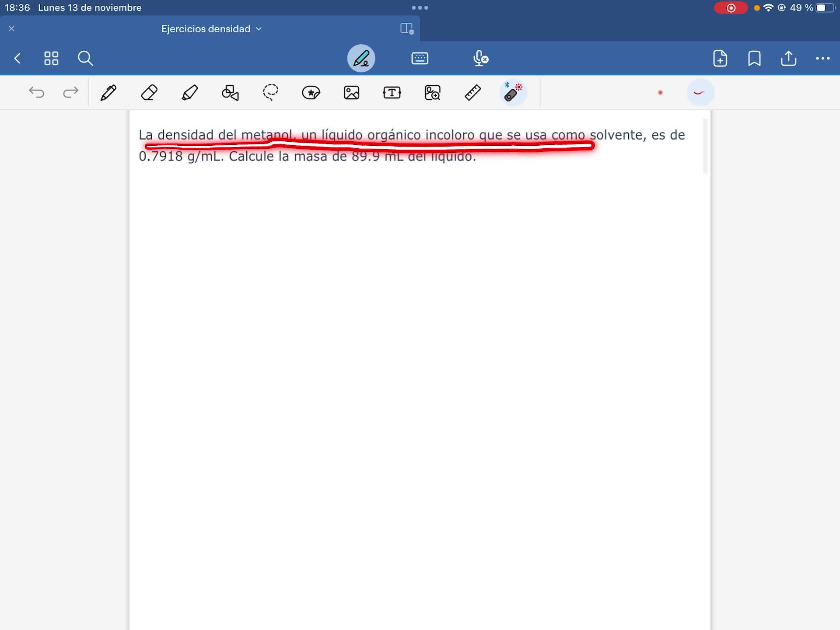Viewport: 840px width, 630px height.
Task: Select the Eraser tool
Action: [x=149, y=93]
